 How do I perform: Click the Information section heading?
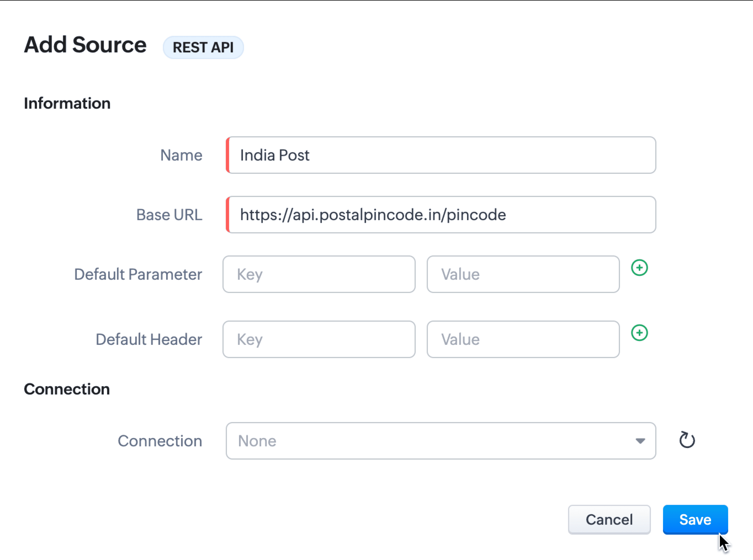click(x=67, y=103)
